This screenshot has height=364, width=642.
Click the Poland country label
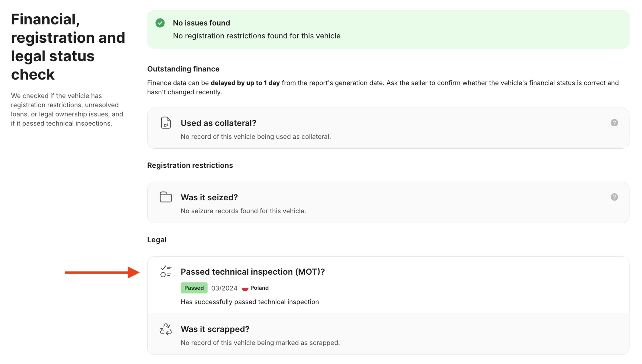259,288
